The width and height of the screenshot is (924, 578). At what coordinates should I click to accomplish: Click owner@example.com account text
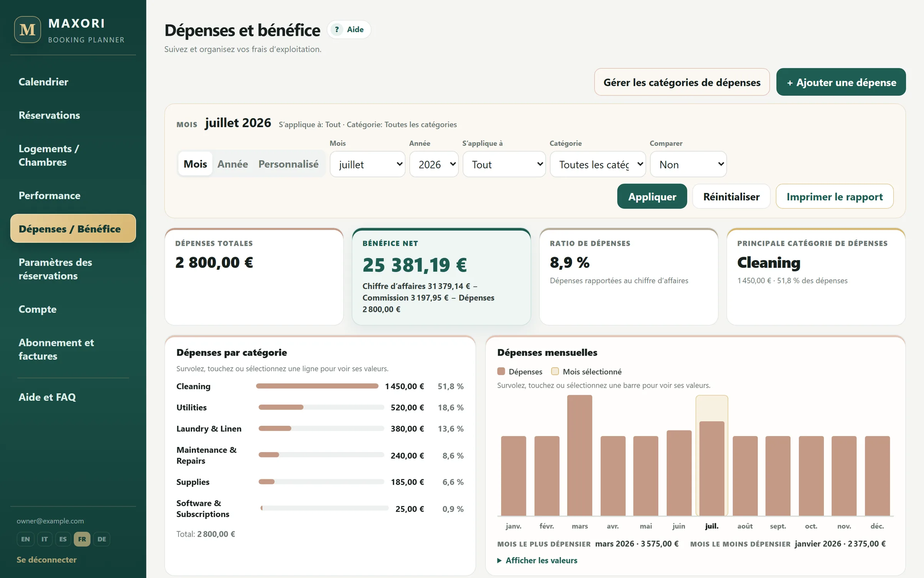pos(50,521)
